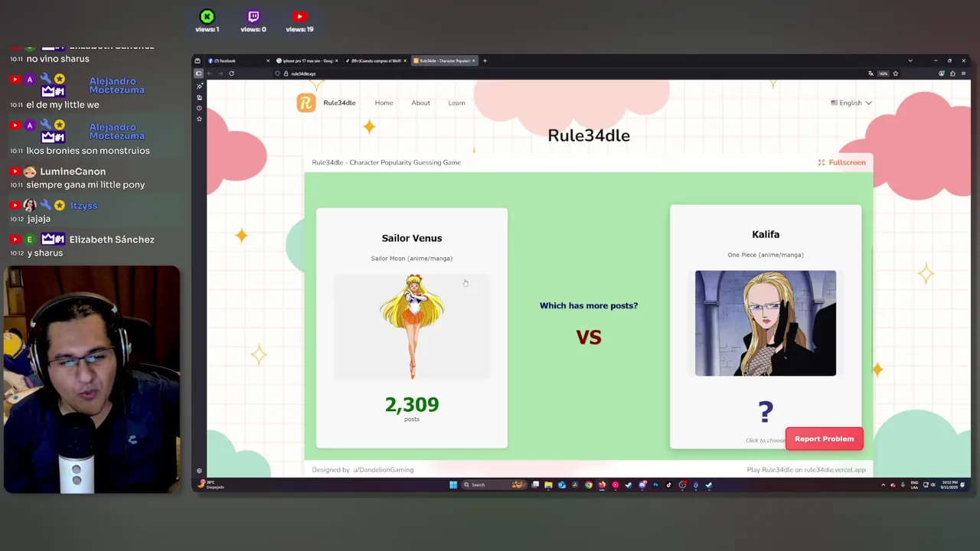Open the language selector showing English
The image size is (980, 551).
(x=851, y=103)
